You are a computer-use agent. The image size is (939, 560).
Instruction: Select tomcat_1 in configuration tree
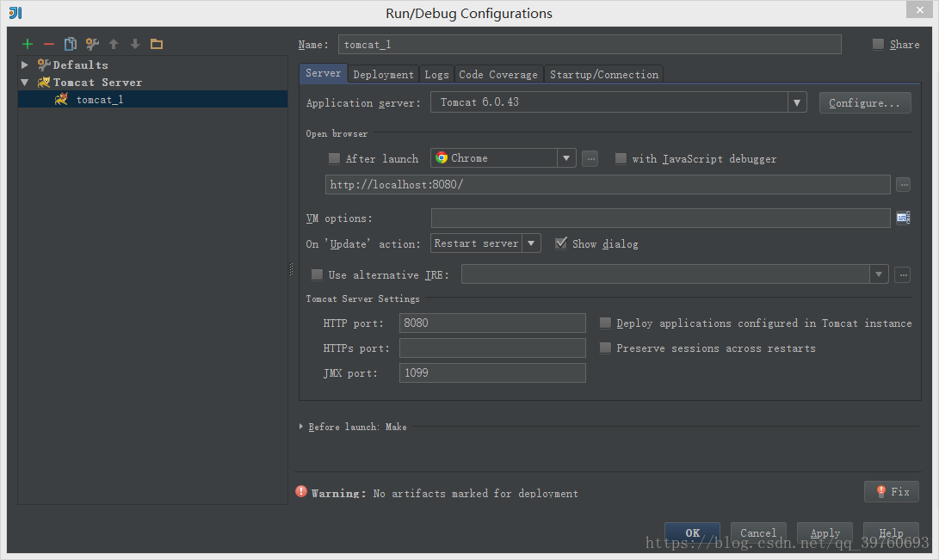click(x=152, y=99)
